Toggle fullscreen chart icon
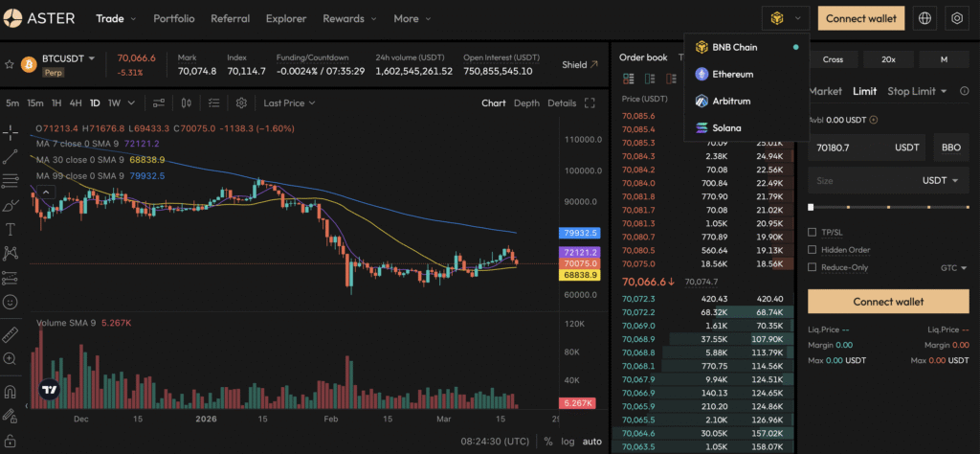The width and height of the screenshot is (980, 454). [x=590, y=103]
